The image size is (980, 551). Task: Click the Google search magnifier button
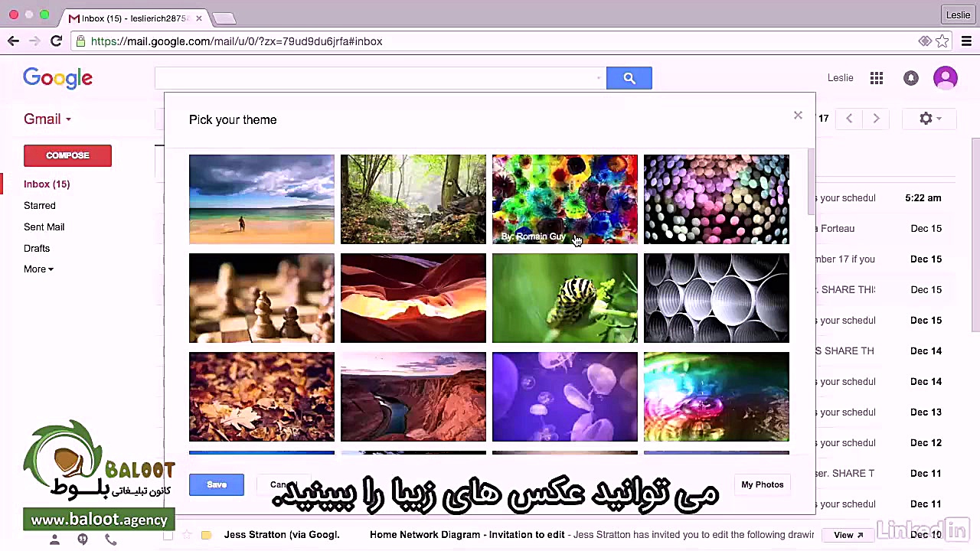629,77
